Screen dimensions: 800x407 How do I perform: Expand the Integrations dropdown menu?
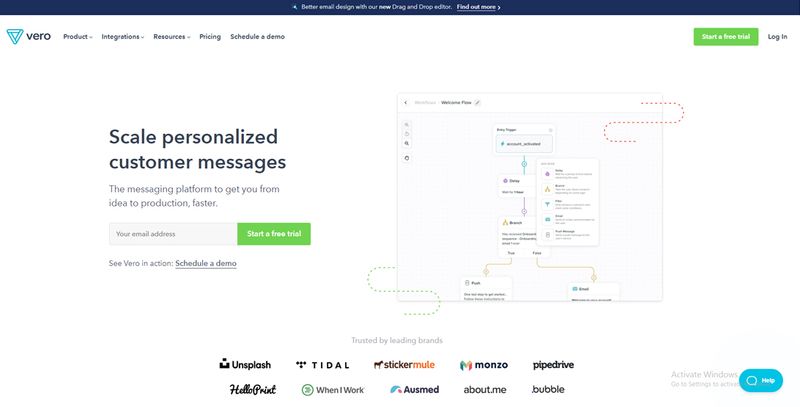tap(123, 37)
